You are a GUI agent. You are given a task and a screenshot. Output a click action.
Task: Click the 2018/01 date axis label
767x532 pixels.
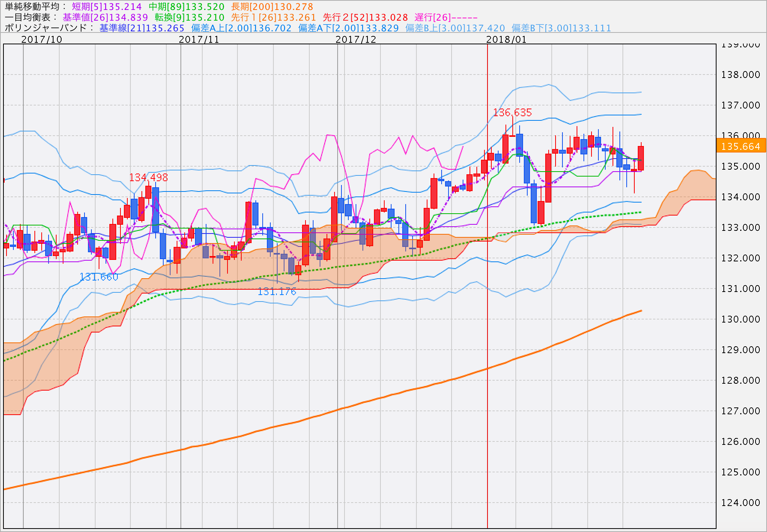[x=506, y=39]
